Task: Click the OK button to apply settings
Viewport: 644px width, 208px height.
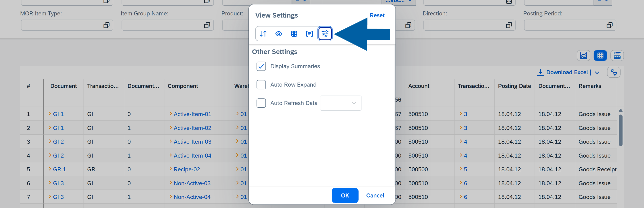Action: tap(345, 195)
